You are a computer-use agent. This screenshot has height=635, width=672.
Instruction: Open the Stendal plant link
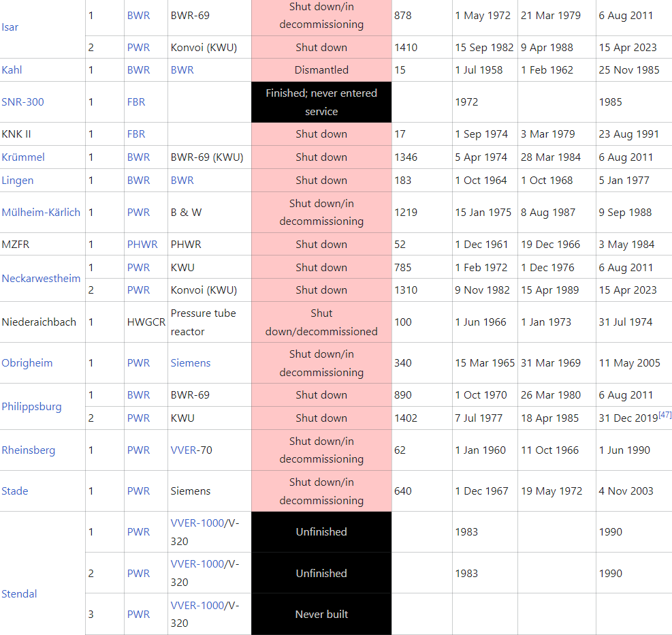point(19,594)
